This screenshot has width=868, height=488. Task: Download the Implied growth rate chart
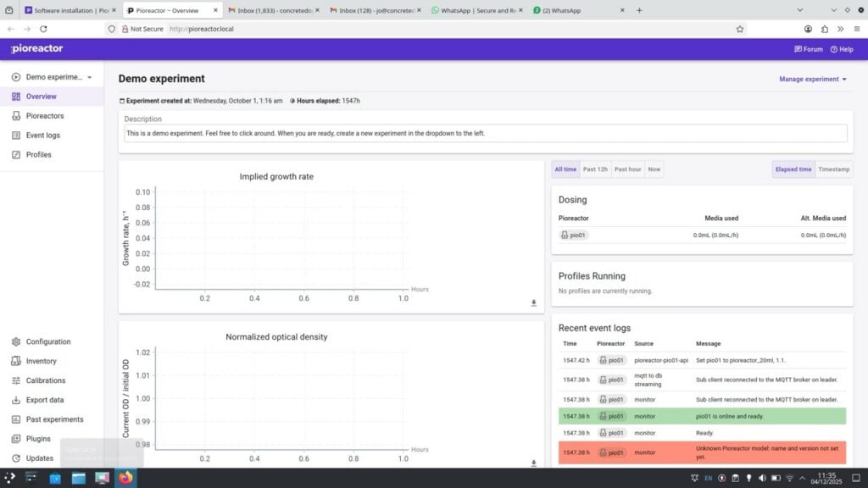[534, 302]
